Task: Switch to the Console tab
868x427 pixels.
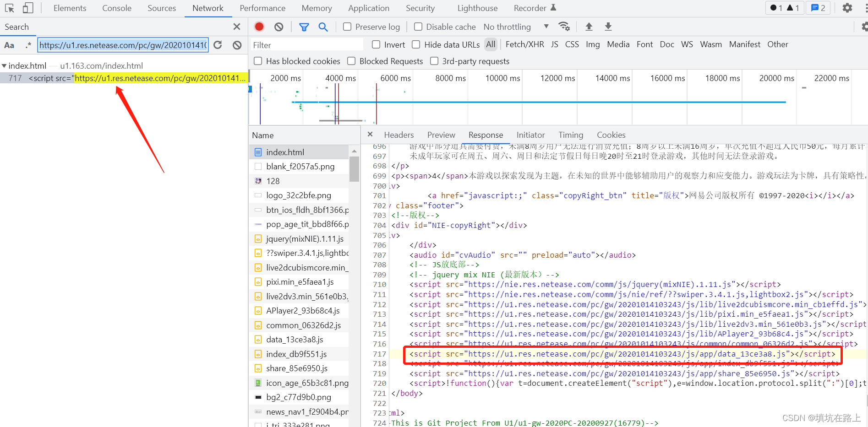Action: 117,8
